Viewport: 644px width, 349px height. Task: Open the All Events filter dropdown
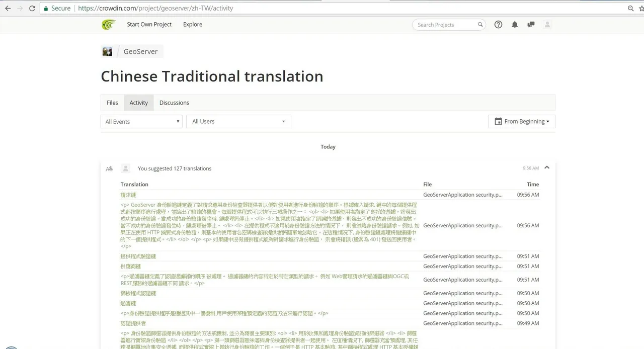click(141, 122)
